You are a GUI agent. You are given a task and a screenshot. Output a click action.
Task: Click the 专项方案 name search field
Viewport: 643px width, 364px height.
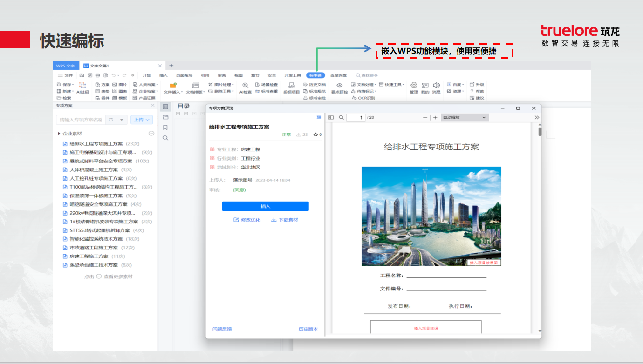81,120
